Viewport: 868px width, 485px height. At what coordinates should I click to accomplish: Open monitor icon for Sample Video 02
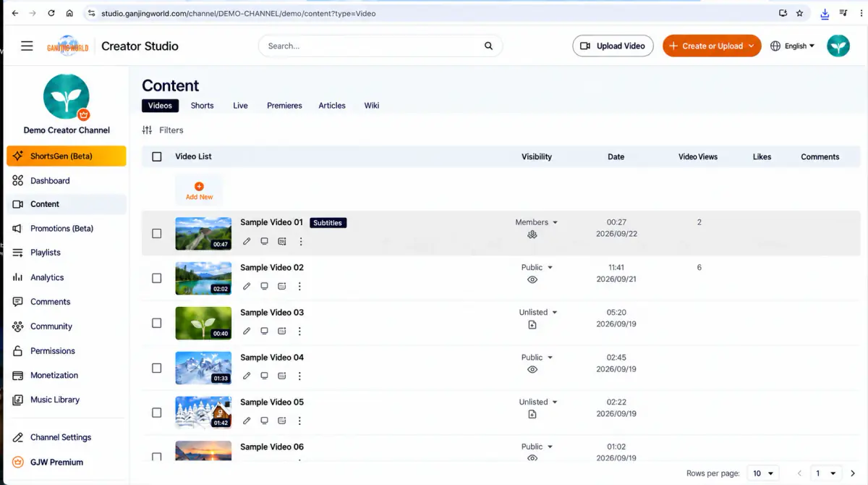coord(265,286)
